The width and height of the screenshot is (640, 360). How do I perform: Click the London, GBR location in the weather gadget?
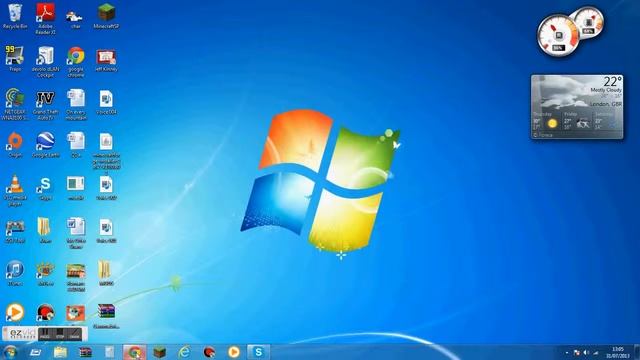click(606, 104)
